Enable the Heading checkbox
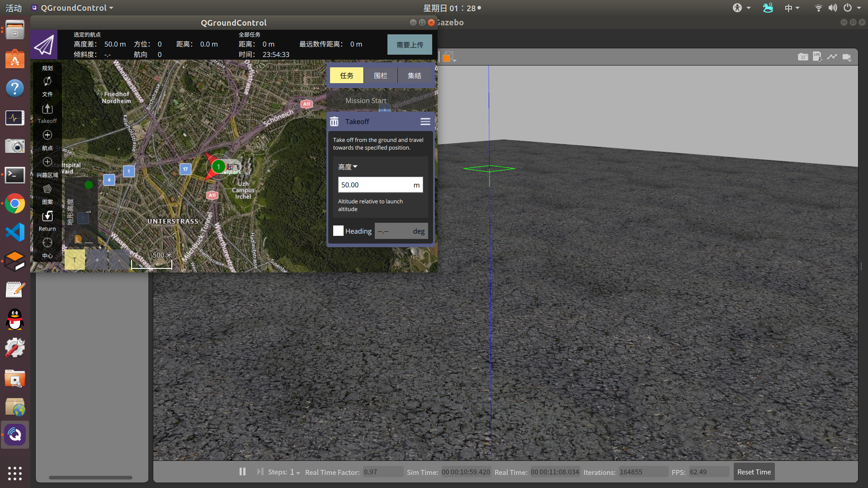The width and height of the screenshot is (868, 488). 338,231
